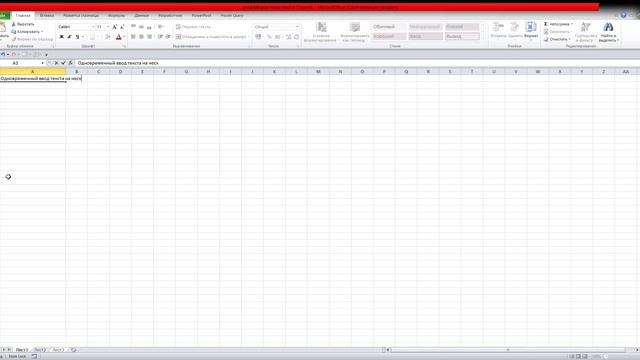Screen dimensions: 640x360
Task: Toggle Wrap Text (Перенос текста)
Action: point(193,27)
